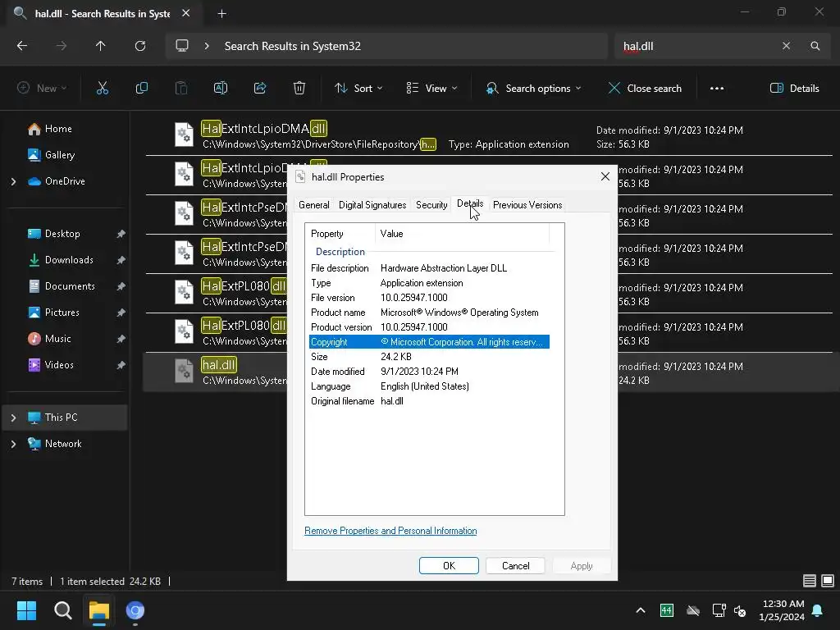Expand the Network tree node
The height and width of the screenshot is (630, 840).
(13, 444)
